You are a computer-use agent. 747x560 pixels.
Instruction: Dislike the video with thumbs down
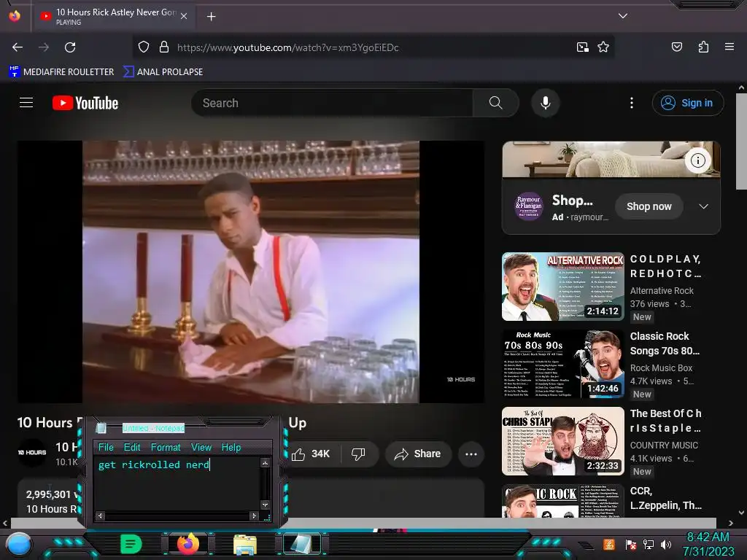click(358, 454)
